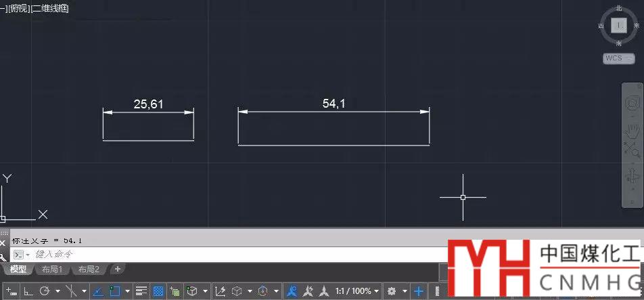Click 东 on the ViewCube compass
644x300 pixels.
tap(637, 26)
